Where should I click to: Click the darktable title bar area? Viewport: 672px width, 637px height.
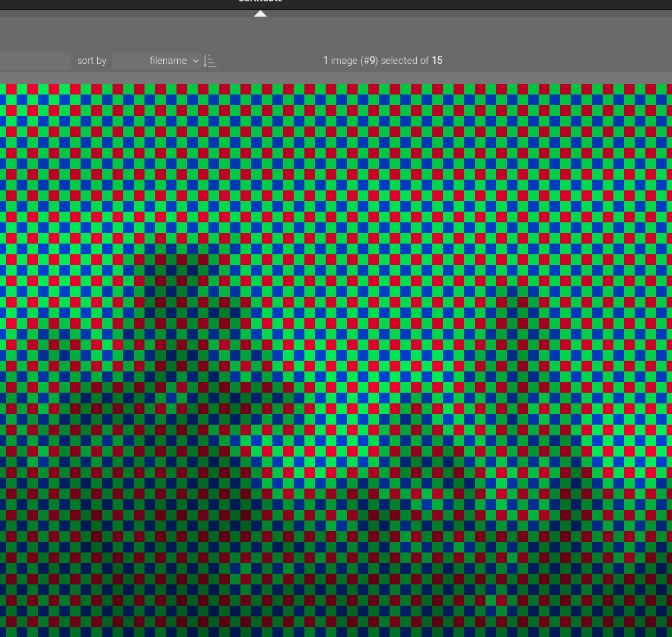[x=260, y=5]
